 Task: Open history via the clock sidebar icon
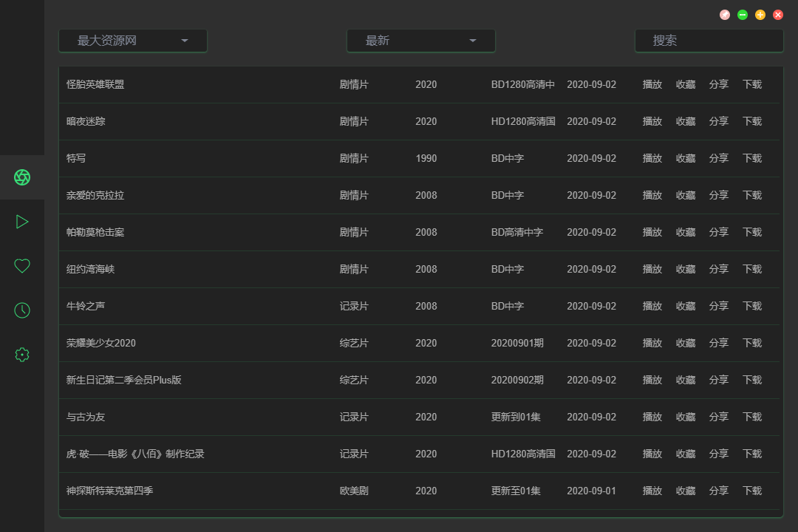(x=22, y=310)
